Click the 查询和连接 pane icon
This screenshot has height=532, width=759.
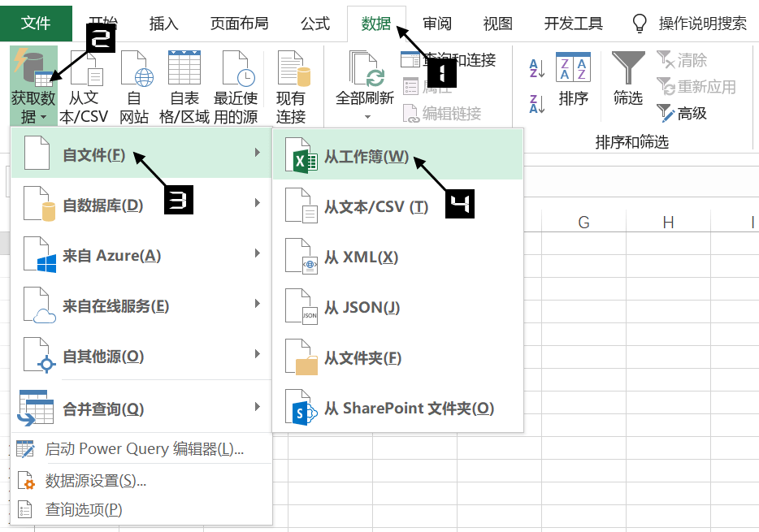[x=410, y=59]
